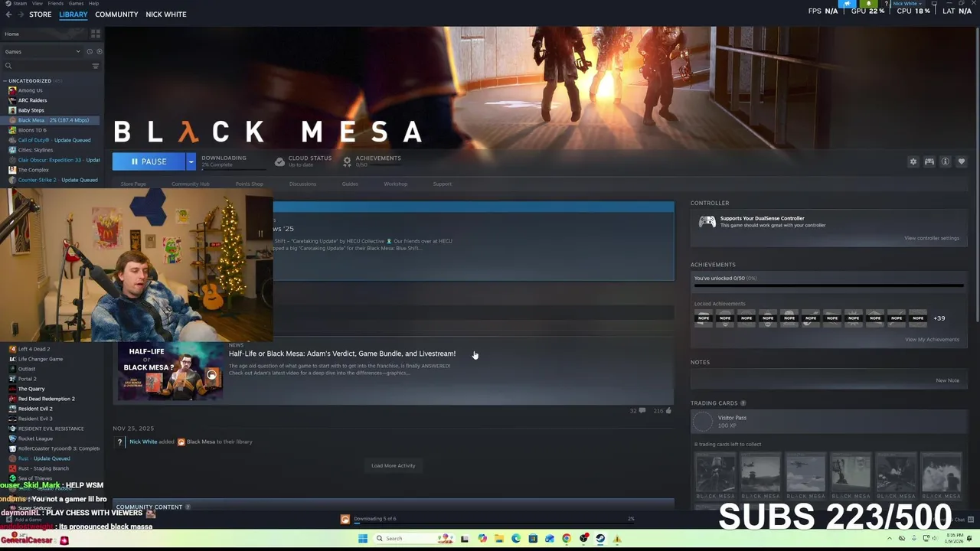Switch library to grid collections view
Image resolution: width=980 pixels, height=551 pixels.
click(96, 34)
